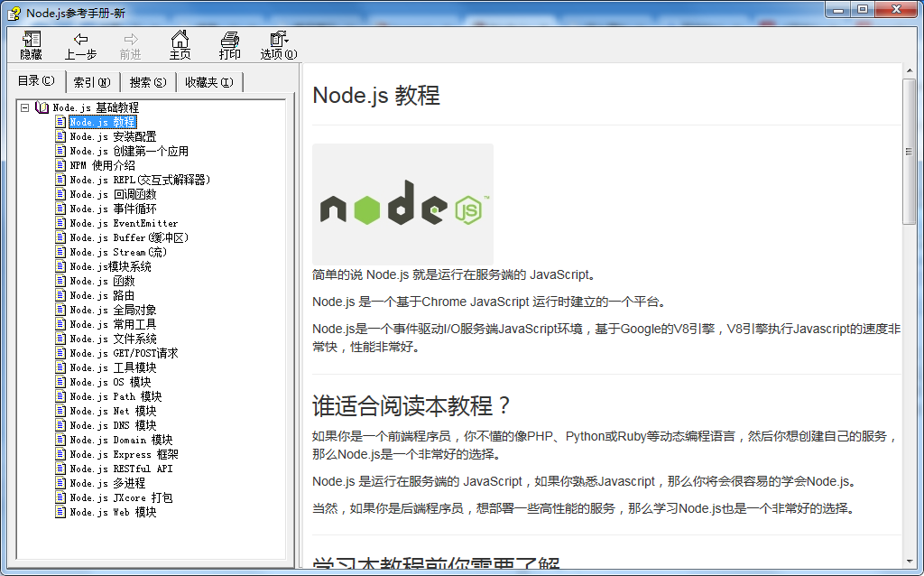Switch to the 索引 (Index) tab
924x576 pixels.
click(x=91, y=82)
